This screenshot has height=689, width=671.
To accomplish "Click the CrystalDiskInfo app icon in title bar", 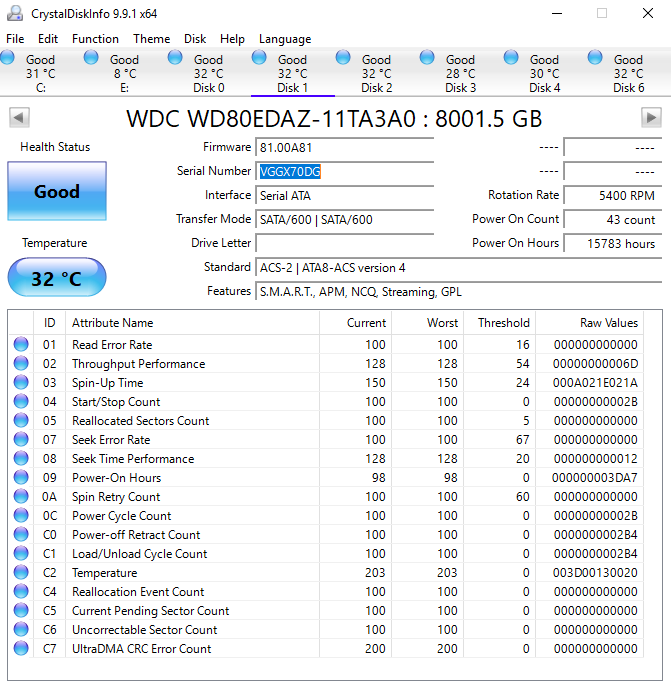I will point(15,13).
